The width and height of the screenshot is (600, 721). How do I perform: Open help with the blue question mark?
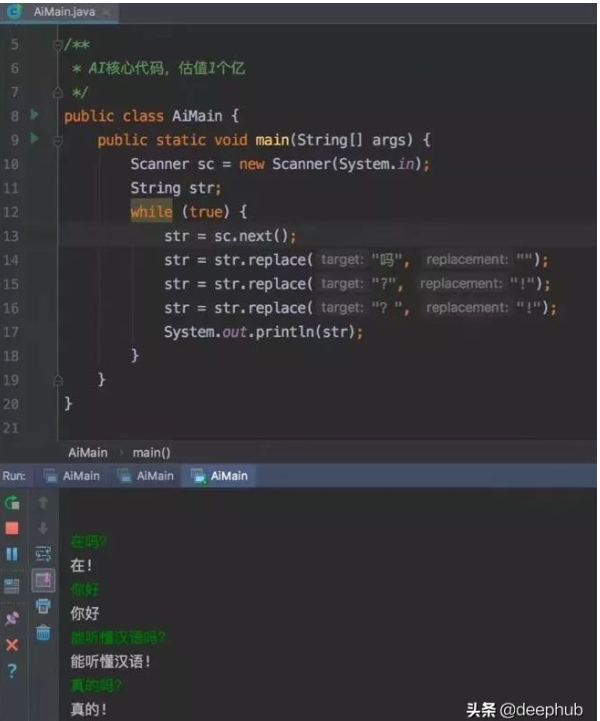pyautogui.click(x=12, y=671)
